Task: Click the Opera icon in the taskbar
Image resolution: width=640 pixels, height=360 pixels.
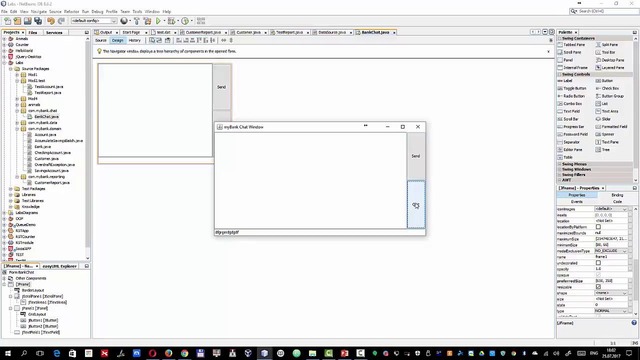Action: tap(152, 353)
